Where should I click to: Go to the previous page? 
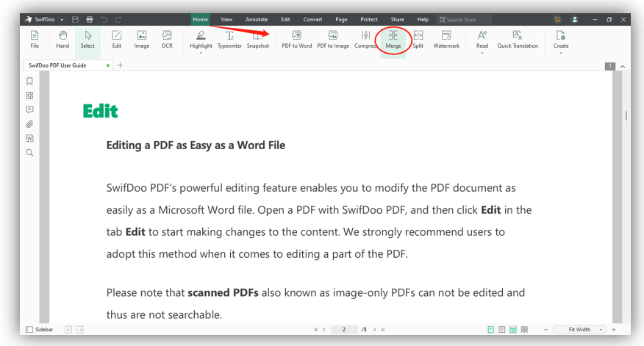click(324, 330)
